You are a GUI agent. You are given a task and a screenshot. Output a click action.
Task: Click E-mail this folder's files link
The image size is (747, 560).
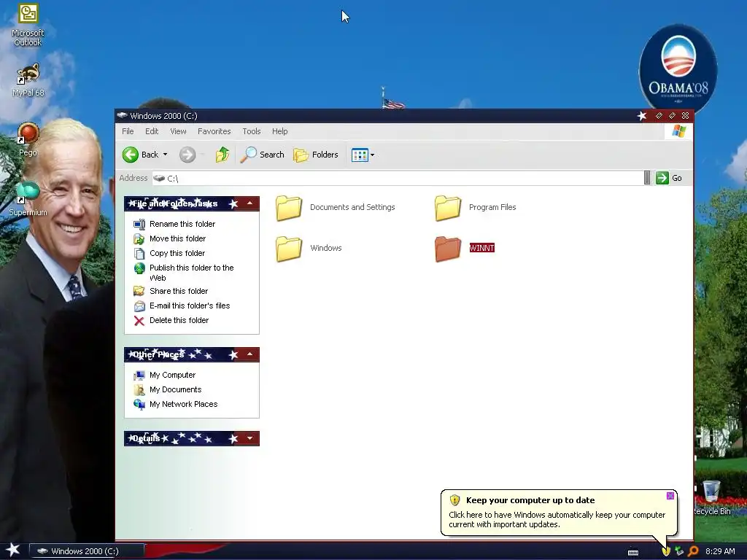(190, 306)
